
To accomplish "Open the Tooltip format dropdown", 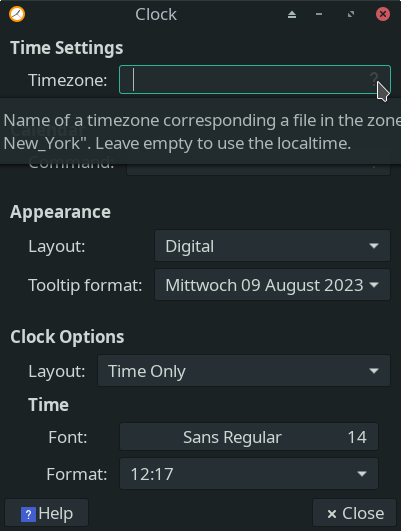I will point(272,285).
